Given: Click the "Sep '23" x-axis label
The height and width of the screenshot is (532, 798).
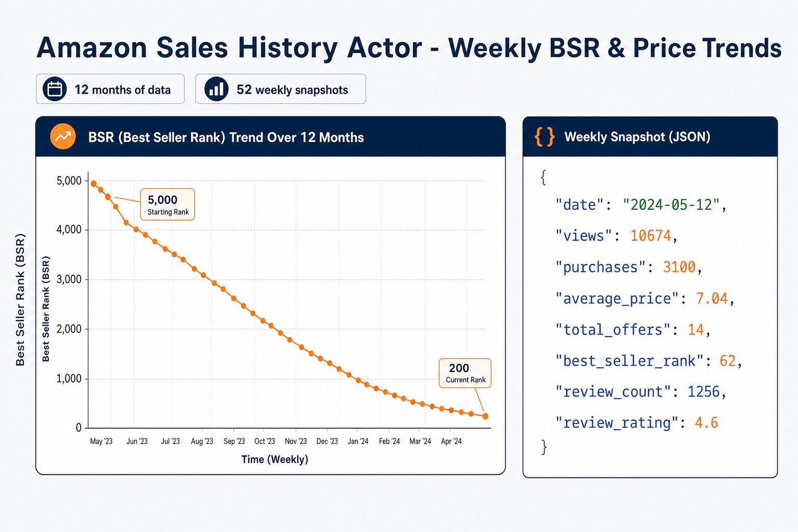Looking at the screenshot, I should click(234, 441).
